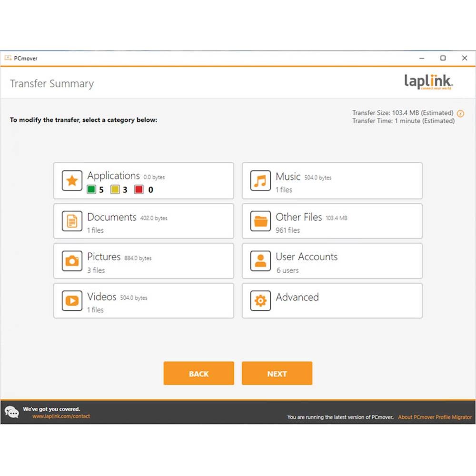Click the green application status square
The height and width of the screenshot is (476, 476).
[x=91, y=189]
